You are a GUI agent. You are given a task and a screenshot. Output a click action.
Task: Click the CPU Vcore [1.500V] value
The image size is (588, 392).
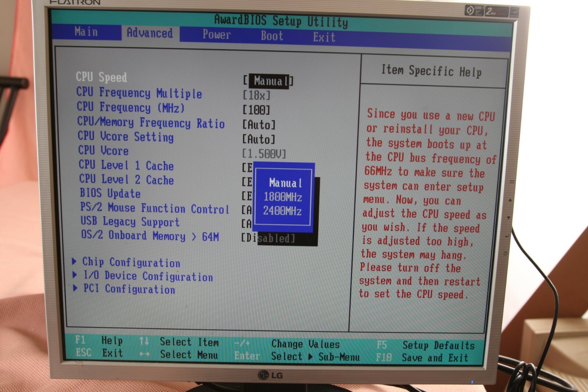tap(264, 154)
